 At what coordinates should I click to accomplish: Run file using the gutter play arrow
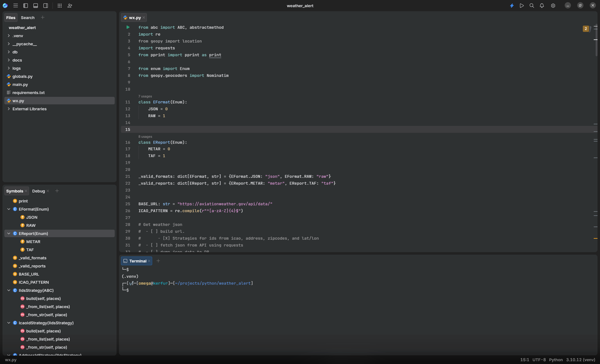click(x=128, y=27)
